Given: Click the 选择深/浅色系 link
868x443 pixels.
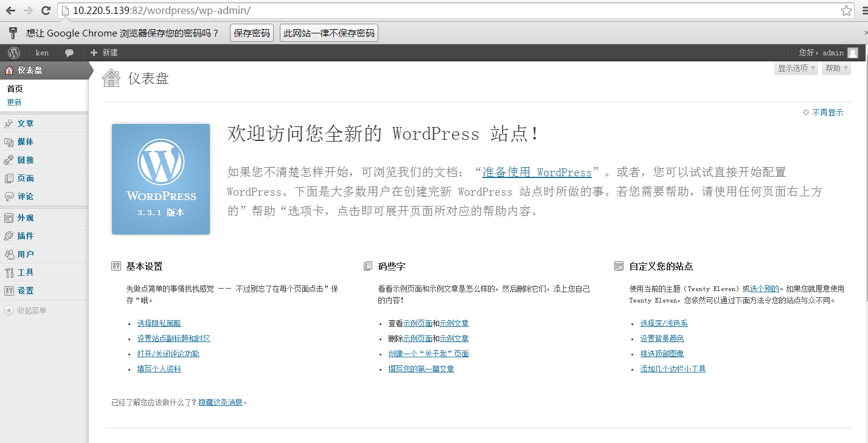Looking at the screenshot, I should click(664, 323).
